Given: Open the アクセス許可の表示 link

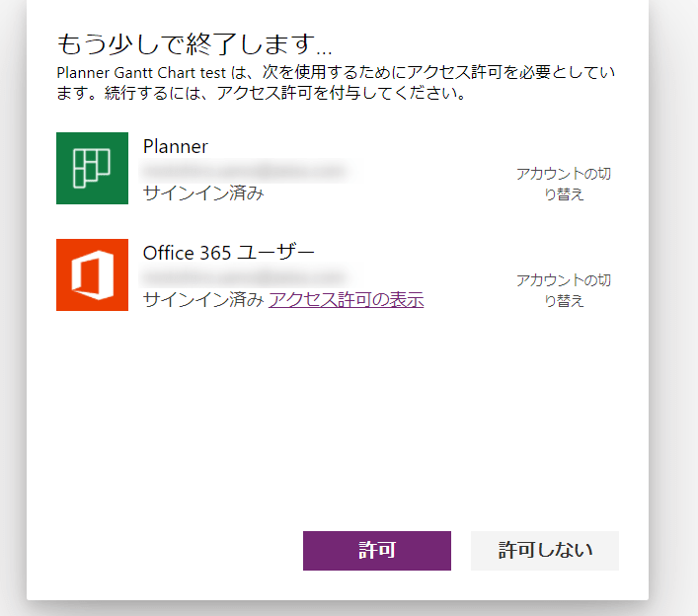Looking at the screenshot, I should click(x=347, y=299).
